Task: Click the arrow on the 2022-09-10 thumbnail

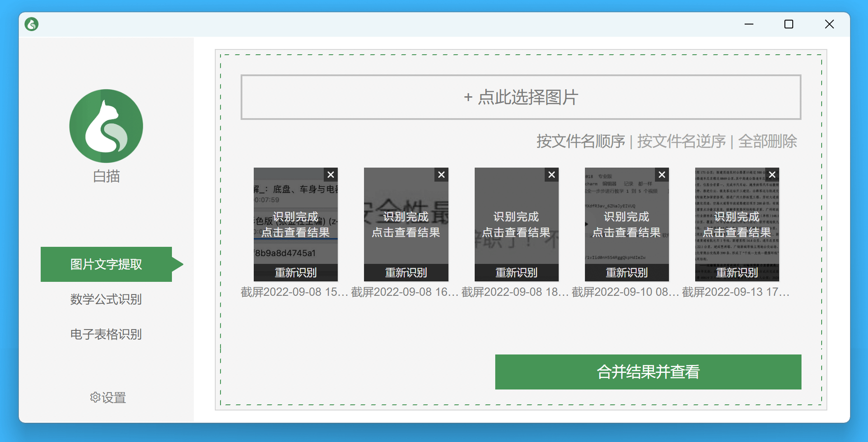Action: click(x=586, y=224)
